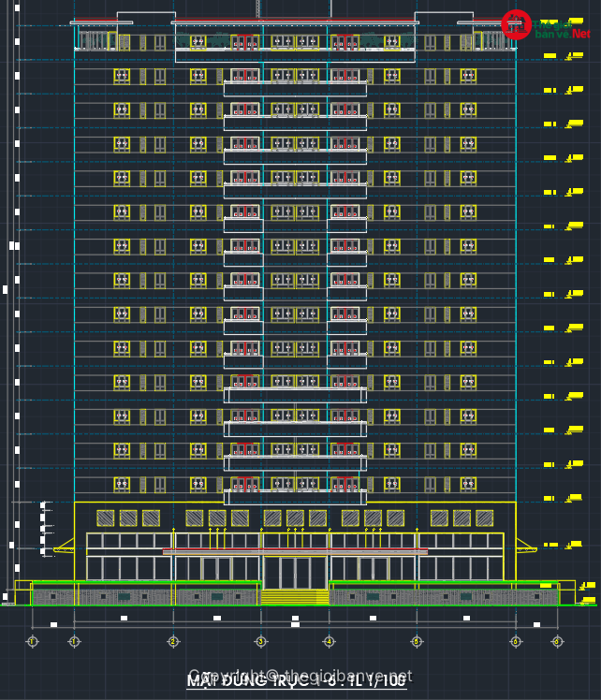Click the leftmost hatched panel on podium facade
The height and width of the screenshot is (700, 601).
pyautogui.click(x=105, y=518)
